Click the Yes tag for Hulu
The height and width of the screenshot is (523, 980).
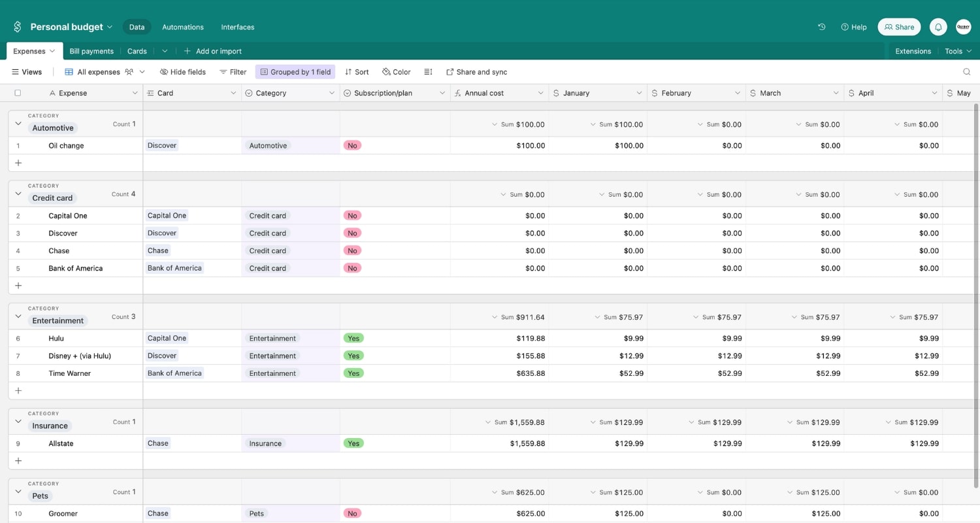coord(353,338)
